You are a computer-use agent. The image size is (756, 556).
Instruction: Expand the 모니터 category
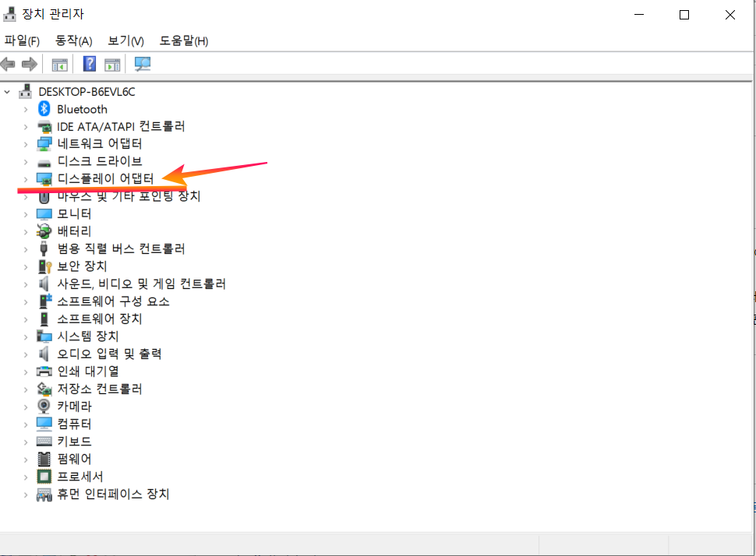(26, 214)
